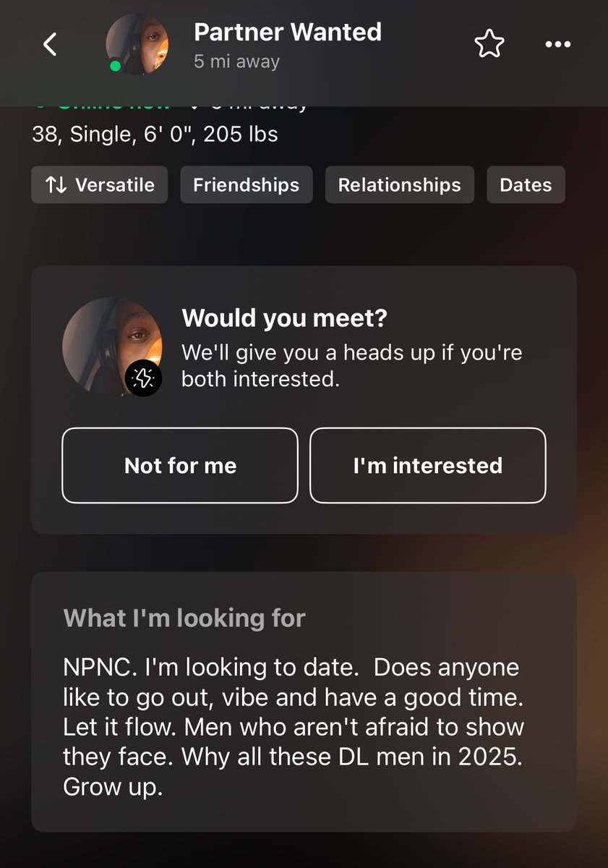Go back using the left chevron
The height and width of the screenshot is (868, 608).
tap(50, 45)
